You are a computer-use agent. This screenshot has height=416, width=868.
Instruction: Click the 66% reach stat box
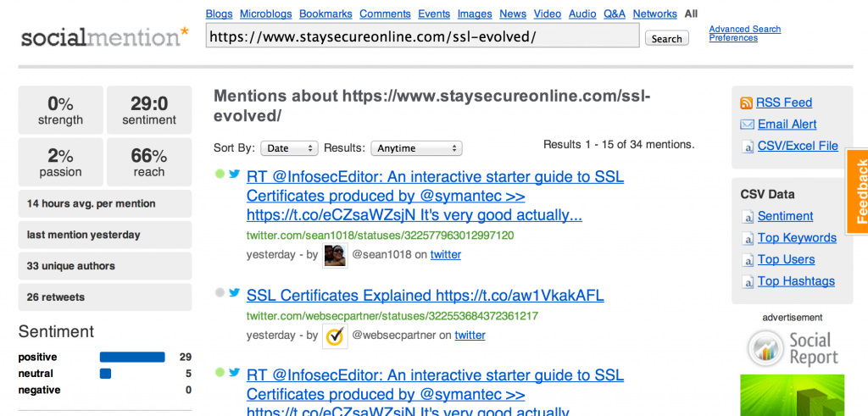pyautogui.click(x=149, y=162)
